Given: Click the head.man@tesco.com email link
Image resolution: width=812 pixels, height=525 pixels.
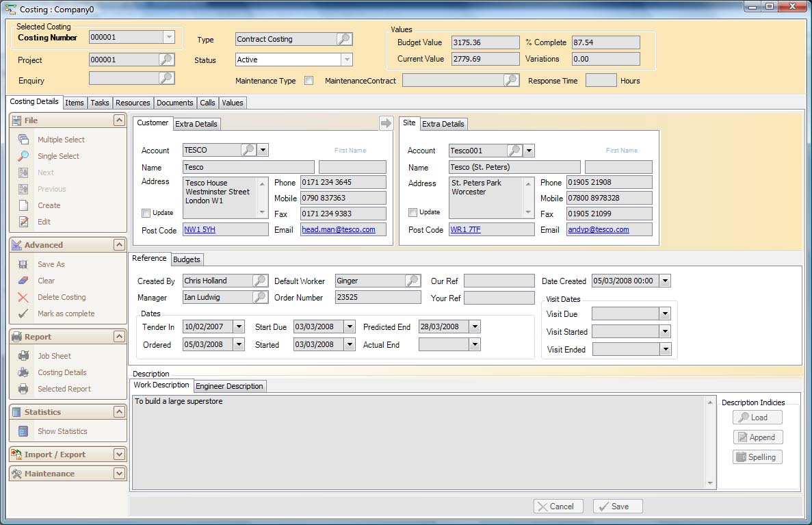Looking at the screenshot, I should pyautogui.click(x=339, y=229).
